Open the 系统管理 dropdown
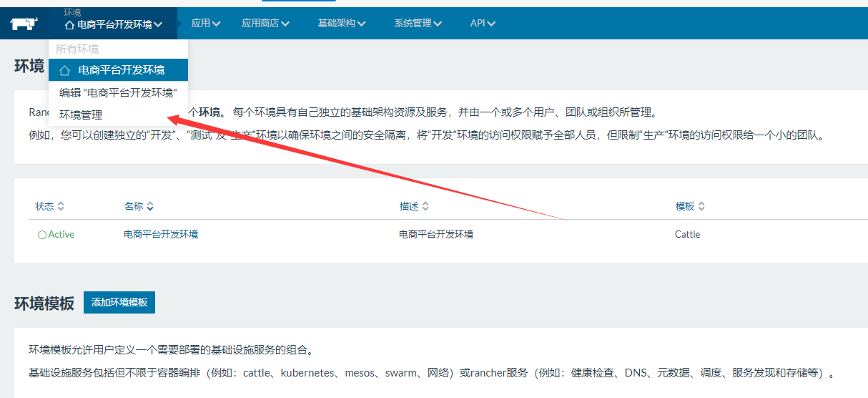Viewport: 868px width, 398px height. pos(418,24)
